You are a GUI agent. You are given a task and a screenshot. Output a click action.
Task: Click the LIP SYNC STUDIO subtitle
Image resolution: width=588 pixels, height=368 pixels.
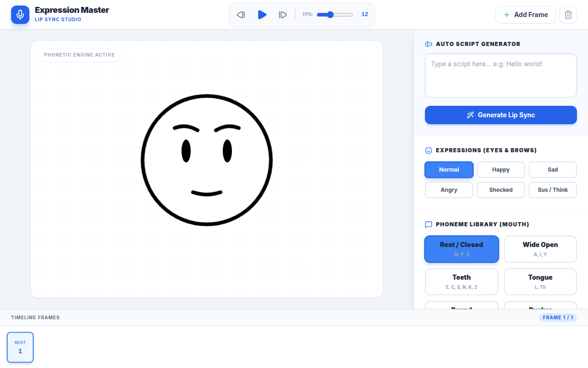(x=58, y=20)
